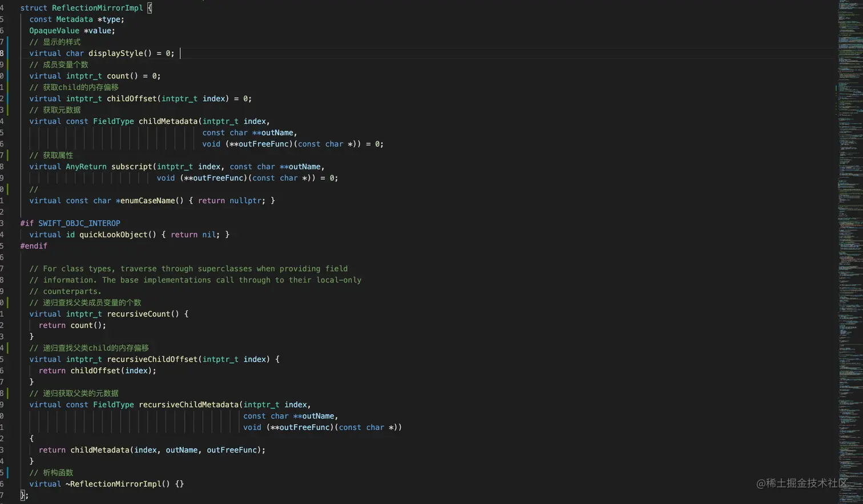This screenshot has height=504, width=863.
Task: Click the quickLookObject() function
Action: coord(118,235)
